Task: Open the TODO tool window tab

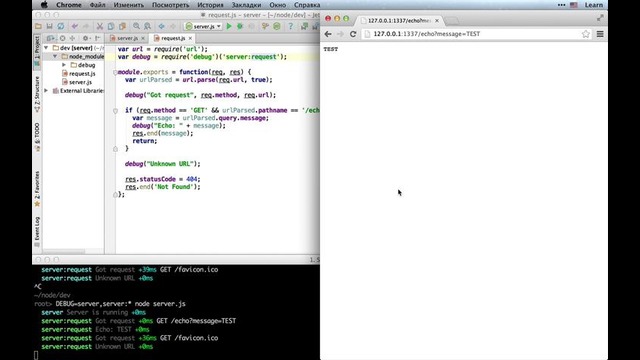Action: (37, 137)
